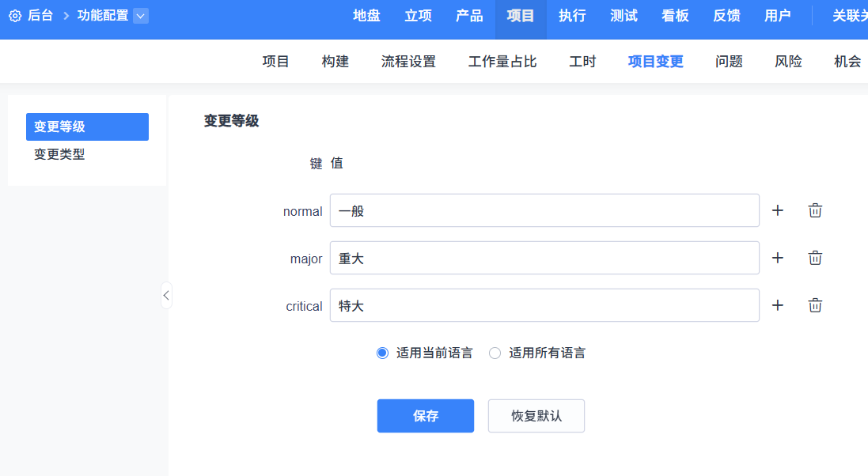
Task: Select 适用所有语言 radio button
Action: tap(495, 353)
